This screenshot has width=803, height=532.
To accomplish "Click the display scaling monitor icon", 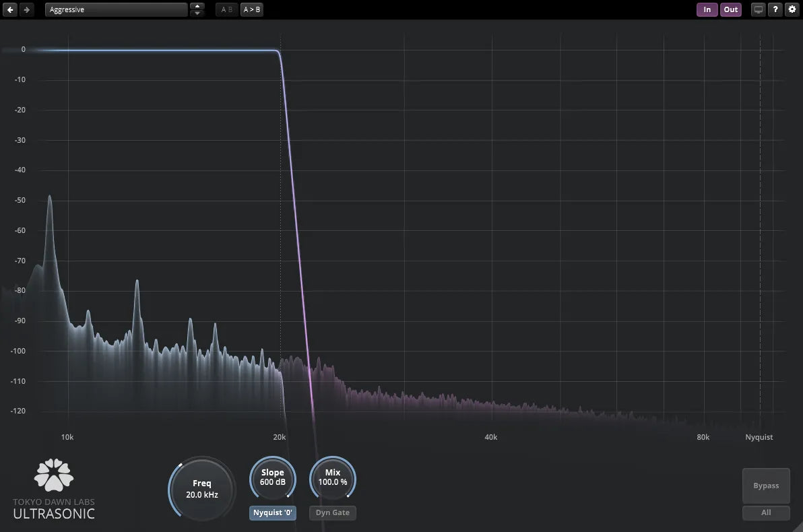I will (758, 9).
